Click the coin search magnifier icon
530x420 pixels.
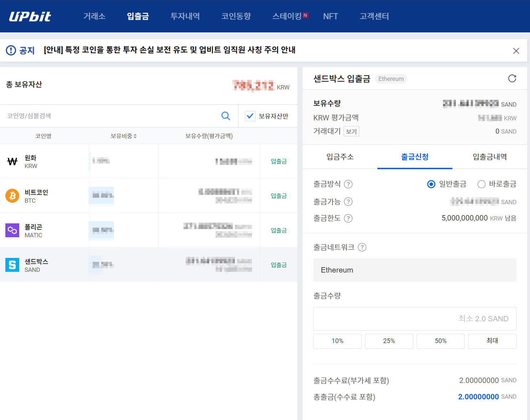click(226, 116)
